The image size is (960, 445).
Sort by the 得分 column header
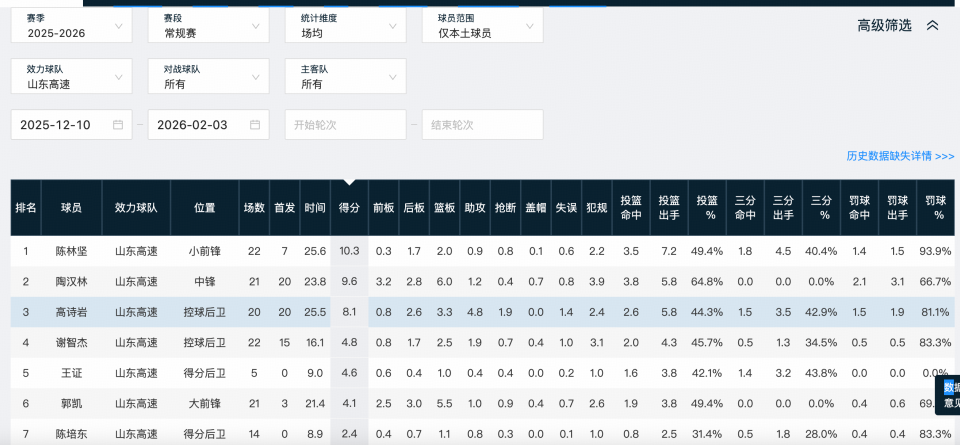point(350,208)
